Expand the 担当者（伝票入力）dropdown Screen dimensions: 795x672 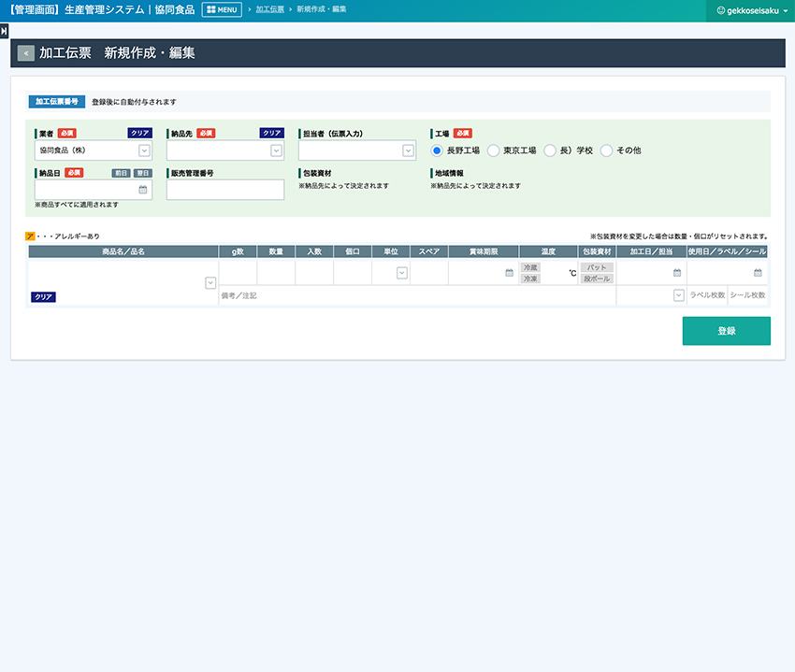tap(408, 150)
